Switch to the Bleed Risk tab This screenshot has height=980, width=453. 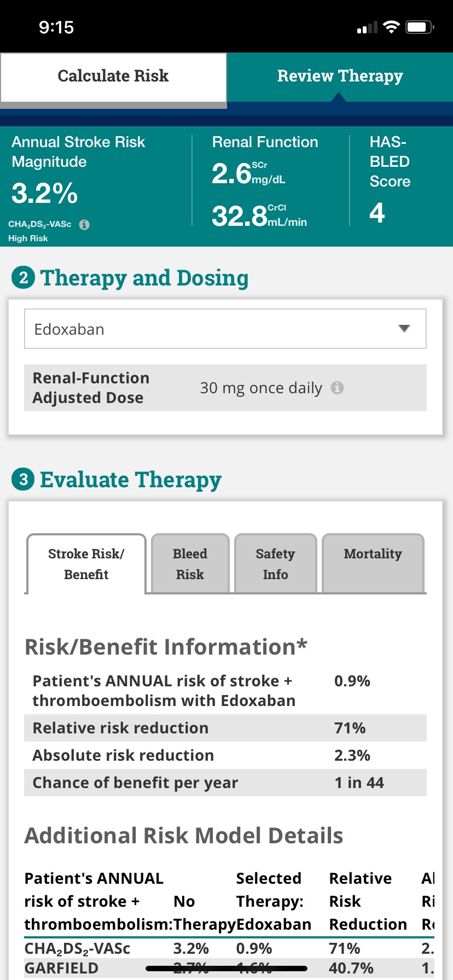pos(190,564)
